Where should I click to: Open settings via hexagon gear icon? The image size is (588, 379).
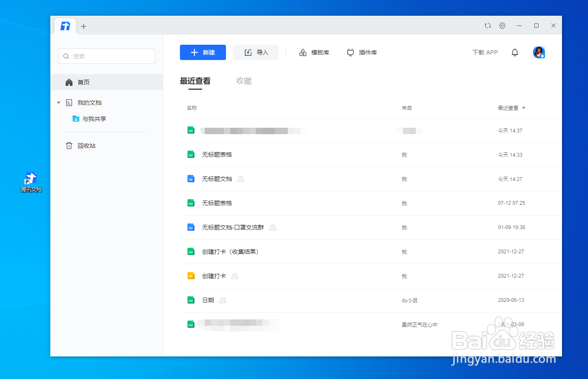click(x=502, y=26)
